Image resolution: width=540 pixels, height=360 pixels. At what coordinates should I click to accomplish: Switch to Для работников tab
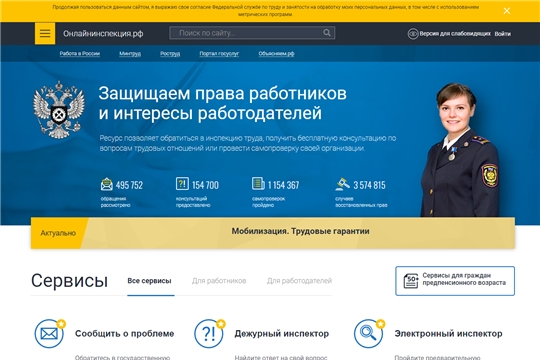pyautogui.click(x=219, y=281)
